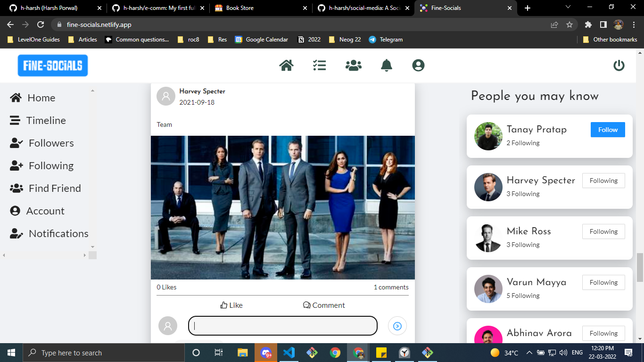Open the tab search dropdown arrow
This screenshot has width=644, height=362.
568,7
